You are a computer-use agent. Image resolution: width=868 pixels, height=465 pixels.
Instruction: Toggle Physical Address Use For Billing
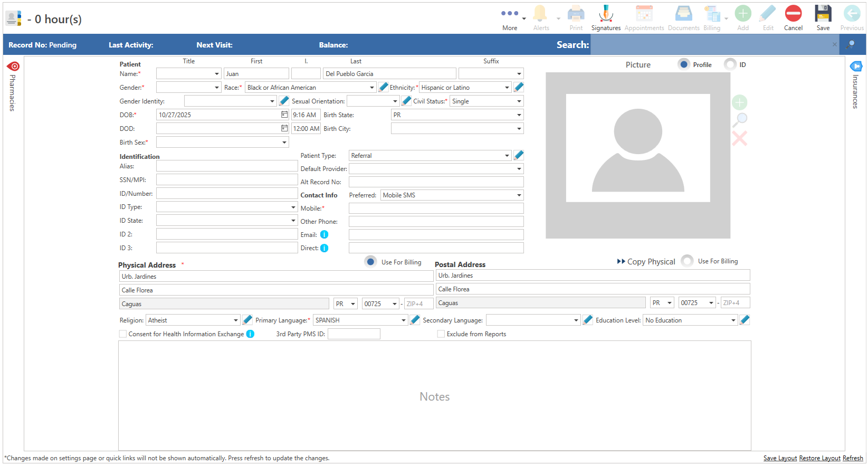(x=370, y=262)
